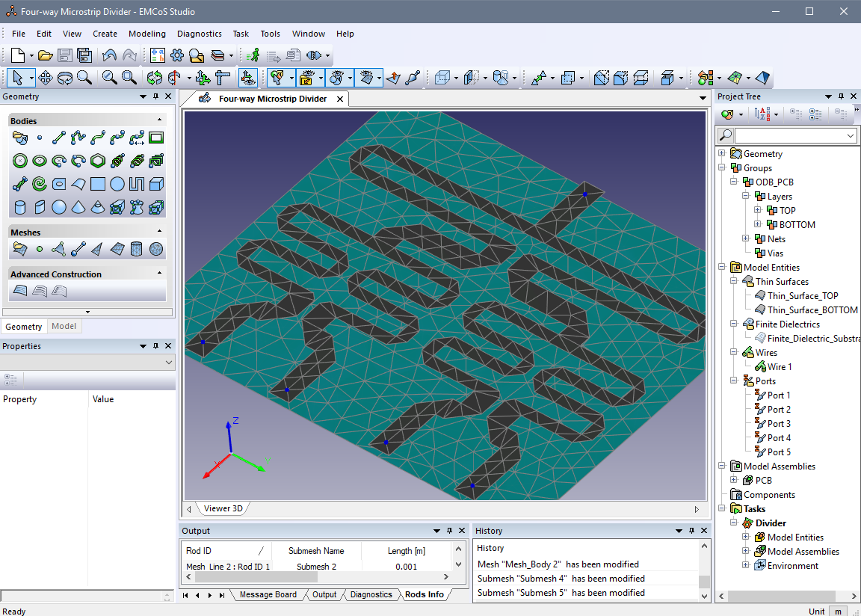The height and width of the screenshot is (616, 861).
Task: Open the Diagnostics menu
Action: click(199, 34)
